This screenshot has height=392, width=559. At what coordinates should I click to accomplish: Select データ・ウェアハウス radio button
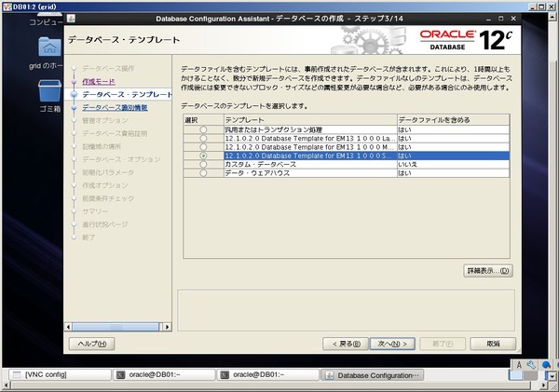click(203, 173)
